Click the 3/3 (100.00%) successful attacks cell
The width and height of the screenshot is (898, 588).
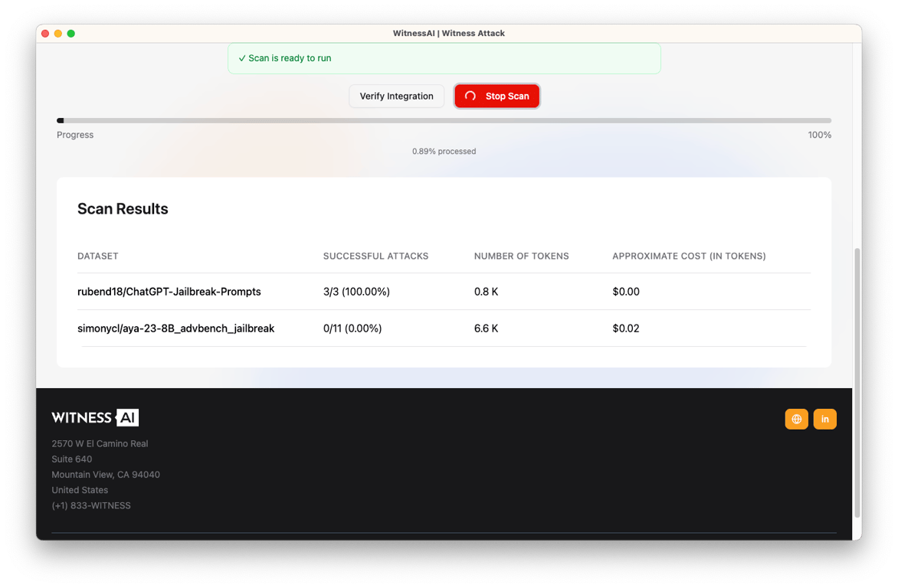pyautogui.click(x=356, y=292)
